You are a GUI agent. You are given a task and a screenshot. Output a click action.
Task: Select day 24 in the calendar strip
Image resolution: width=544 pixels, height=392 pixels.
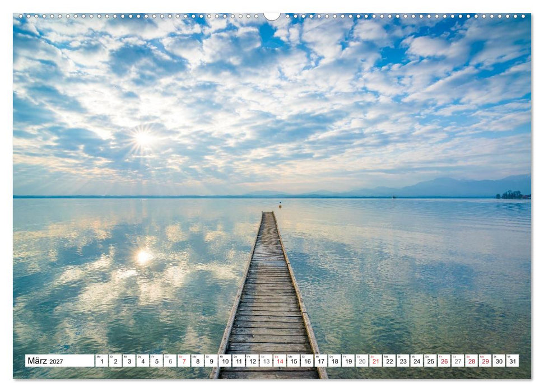point(417,361)
